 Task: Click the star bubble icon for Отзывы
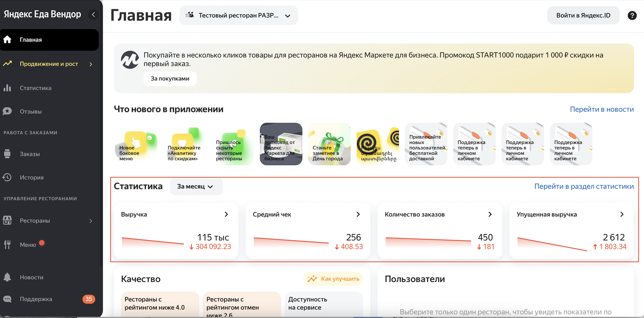pyautogui.click(x=7, y=111)
